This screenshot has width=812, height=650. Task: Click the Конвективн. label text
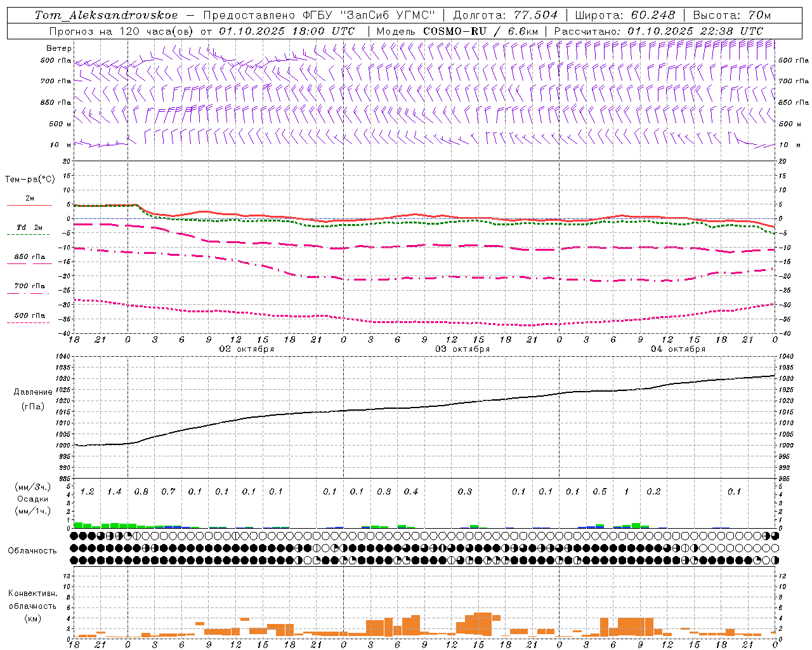32,594
